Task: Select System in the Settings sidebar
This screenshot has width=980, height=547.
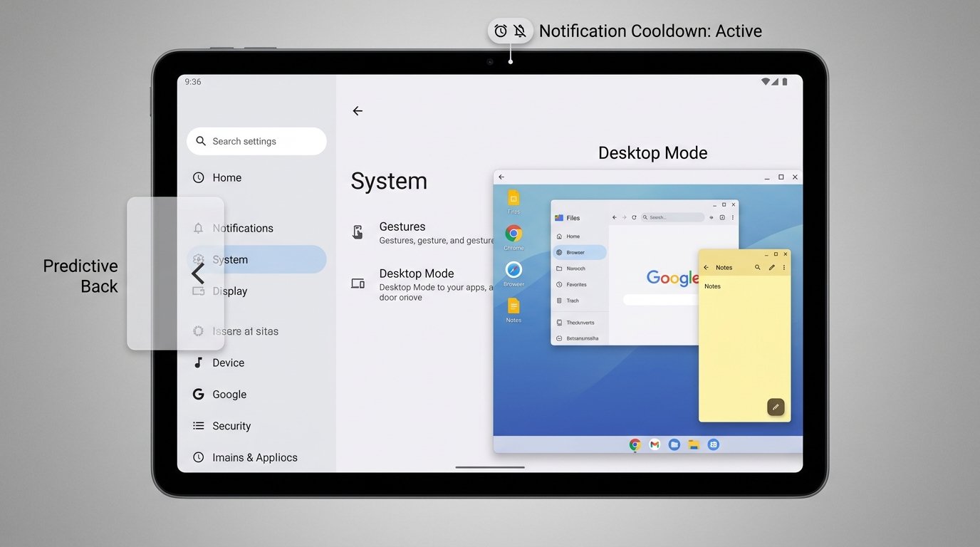Action: point(256,260)
